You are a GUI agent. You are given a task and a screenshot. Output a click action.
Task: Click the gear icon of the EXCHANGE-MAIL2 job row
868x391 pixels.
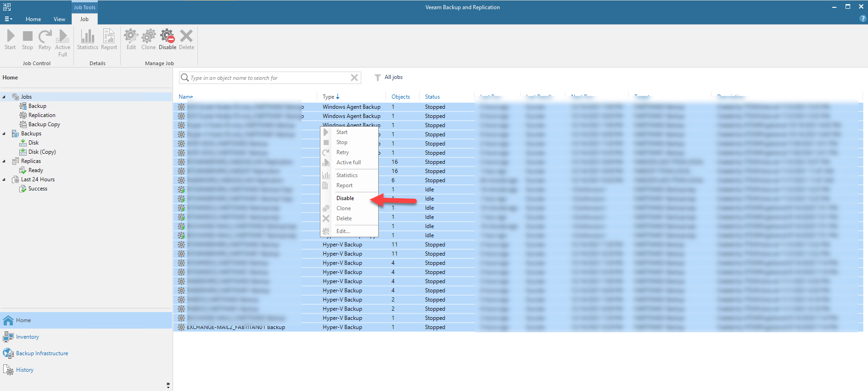click(x=181, y=327)
